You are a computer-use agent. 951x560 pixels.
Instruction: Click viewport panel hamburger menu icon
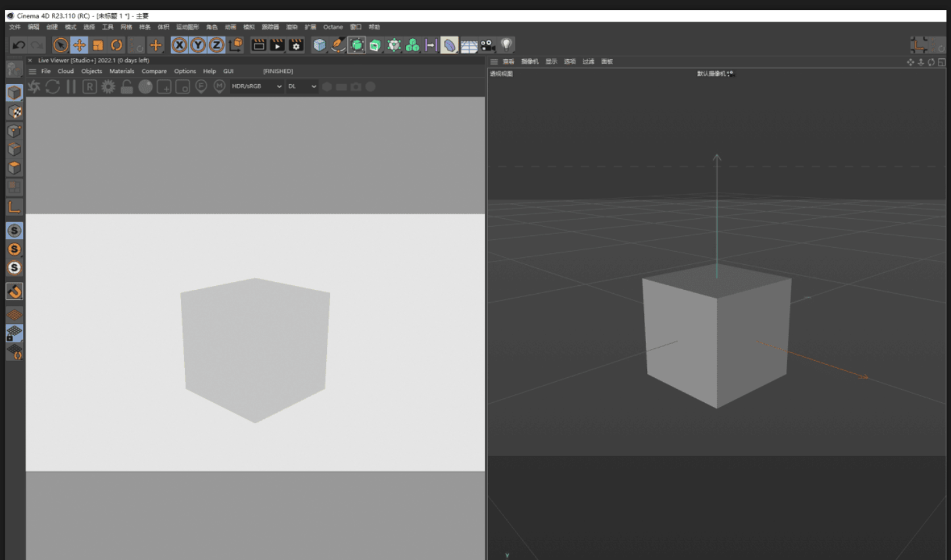point(494,62)
